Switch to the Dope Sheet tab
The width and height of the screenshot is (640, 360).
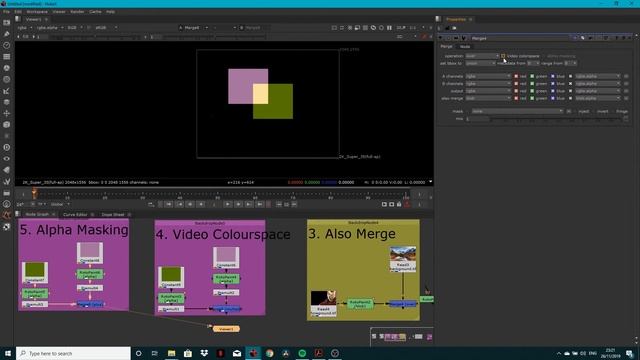pos(113,214)
